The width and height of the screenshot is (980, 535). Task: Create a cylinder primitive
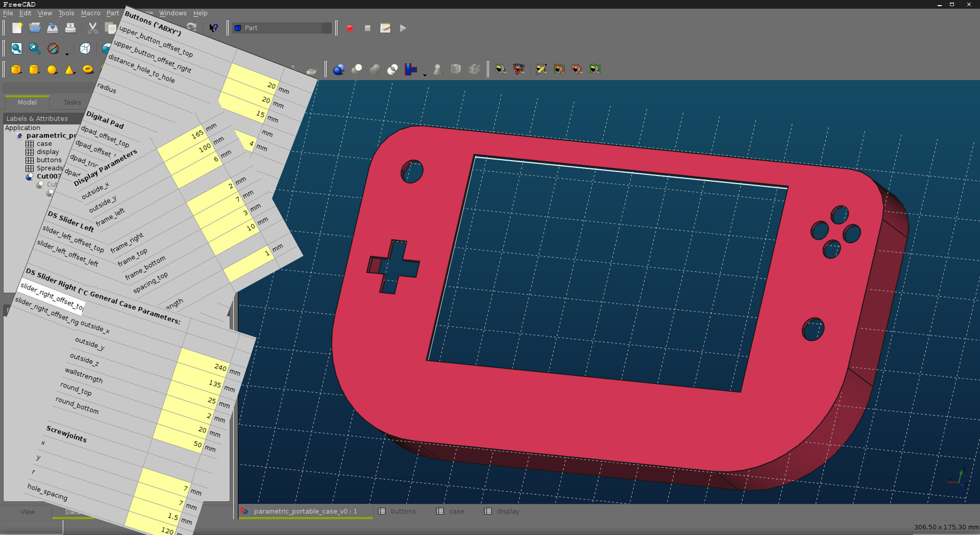(34, 69)
